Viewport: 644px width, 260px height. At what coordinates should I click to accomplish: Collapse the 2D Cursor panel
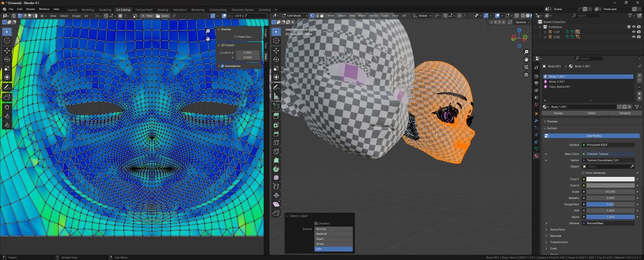(x=219, y=45)
